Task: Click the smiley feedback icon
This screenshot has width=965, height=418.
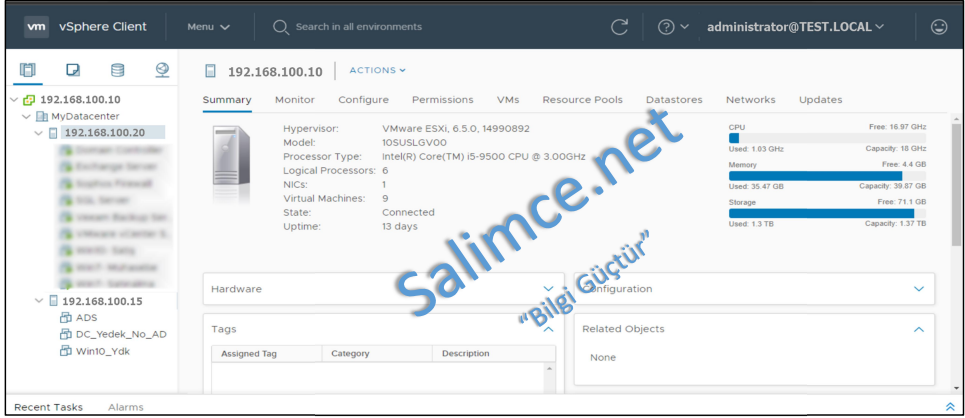Action: coord(938,27)
